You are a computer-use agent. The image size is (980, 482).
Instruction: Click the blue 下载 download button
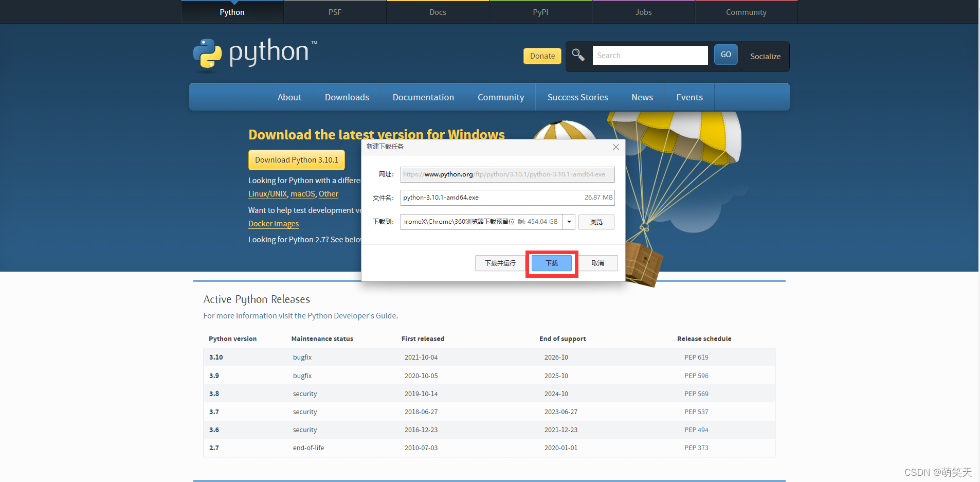(551, 263)
